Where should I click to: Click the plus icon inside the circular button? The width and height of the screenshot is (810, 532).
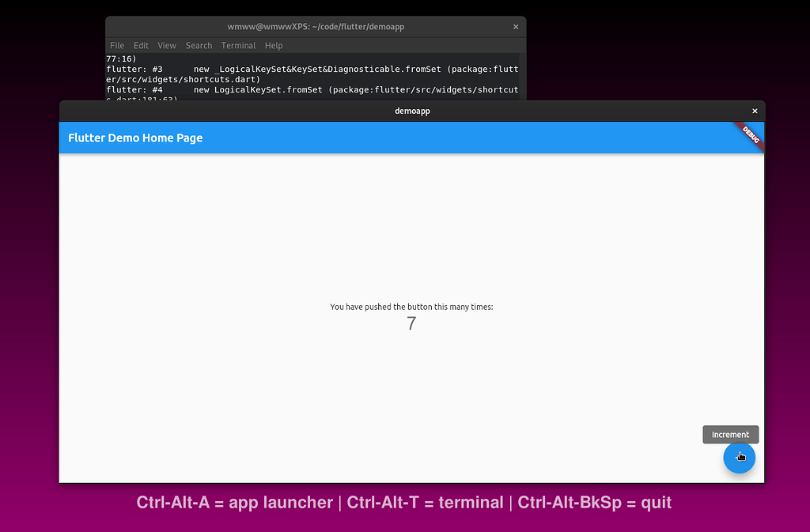740,457
